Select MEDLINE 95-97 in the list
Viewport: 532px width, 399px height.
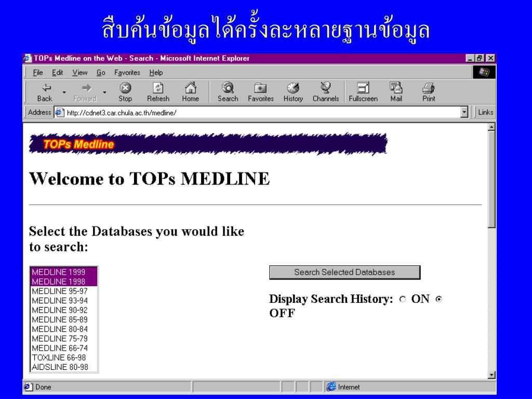point(64,291)
